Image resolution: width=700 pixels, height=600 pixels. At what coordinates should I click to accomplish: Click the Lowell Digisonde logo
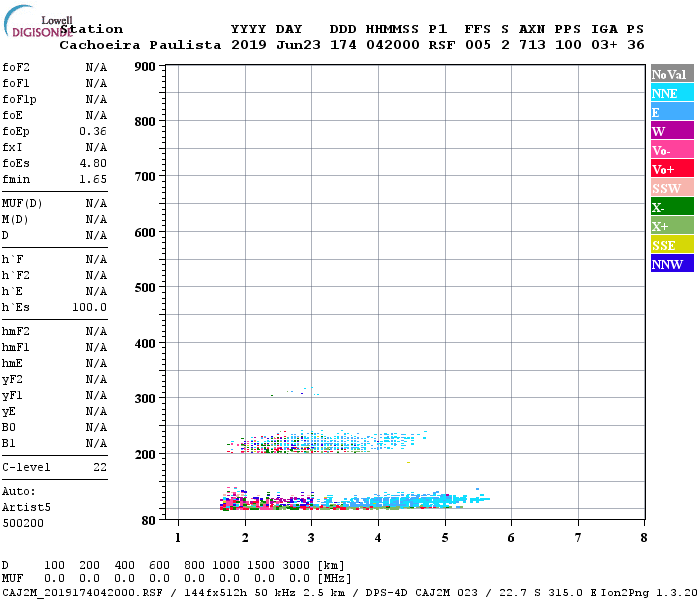pos(38,21)
